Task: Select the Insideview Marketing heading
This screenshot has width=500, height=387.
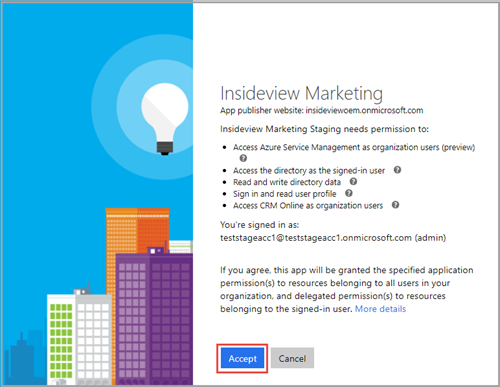Action: point(301,93)
